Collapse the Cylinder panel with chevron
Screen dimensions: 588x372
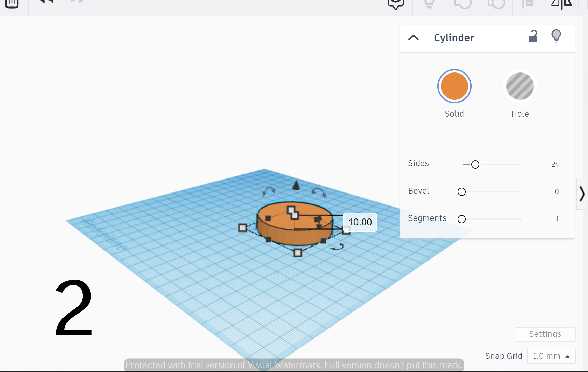[414, 37]
